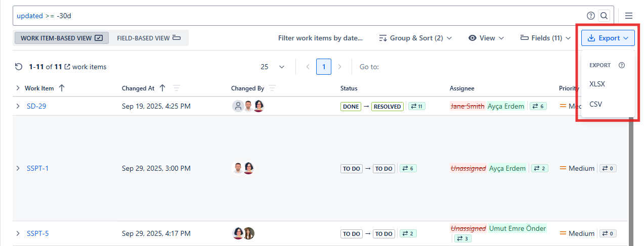Open the hamburger menu icon

coord(629,16)
